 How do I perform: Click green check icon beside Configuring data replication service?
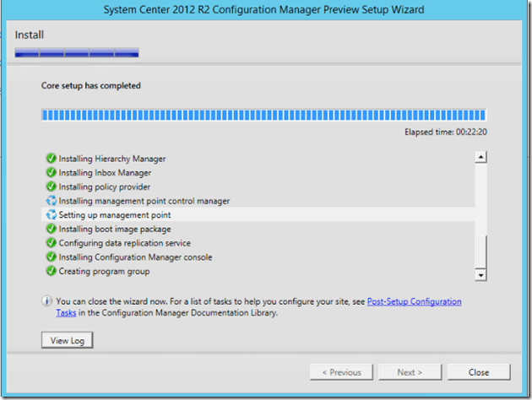coord(51,243)
